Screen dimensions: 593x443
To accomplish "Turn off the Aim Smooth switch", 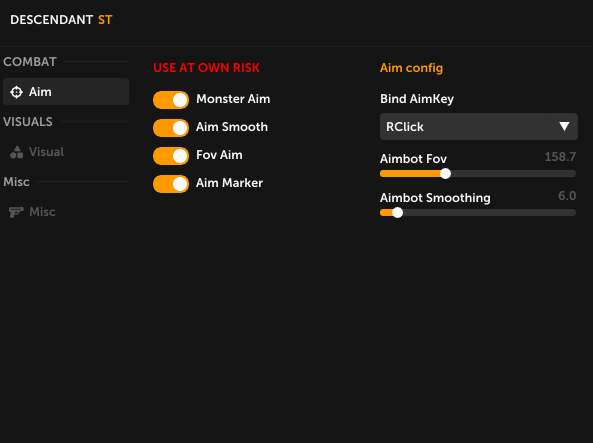I will (x=171, y=128).
